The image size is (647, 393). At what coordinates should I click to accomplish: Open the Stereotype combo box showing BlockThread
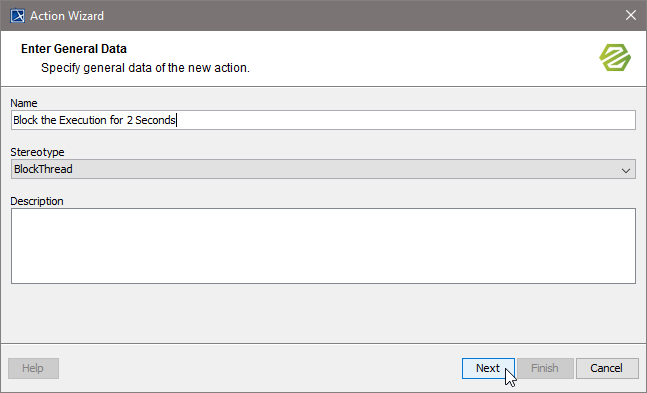(323, 169)
